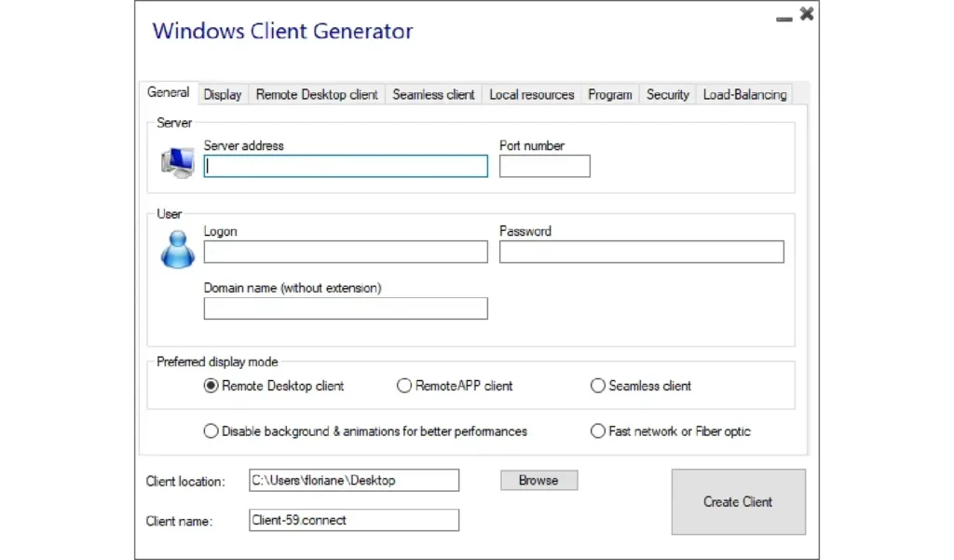Minimize the Windows Client Generator window
Image resolution: width=954 pixels, height=560 pixels.
(x=784, y=16)
